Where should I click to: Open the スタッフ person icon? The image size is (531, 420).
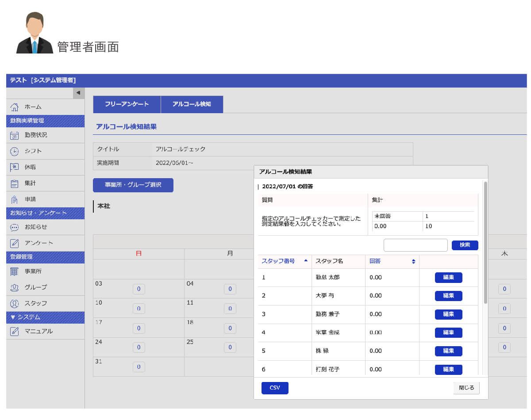(x=14, y=303)
